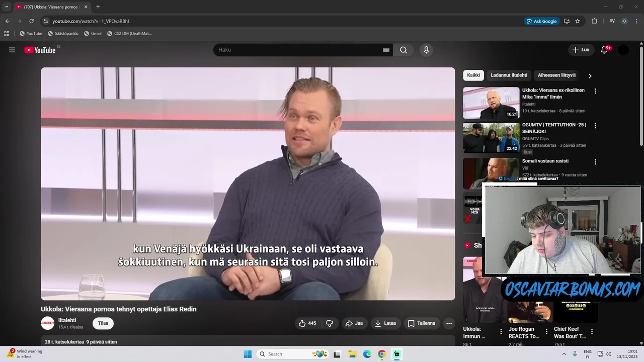The height and width of the screenshot is (362, 644).
Task: Click the Jaa share button
Action: [x=354, y=323]
